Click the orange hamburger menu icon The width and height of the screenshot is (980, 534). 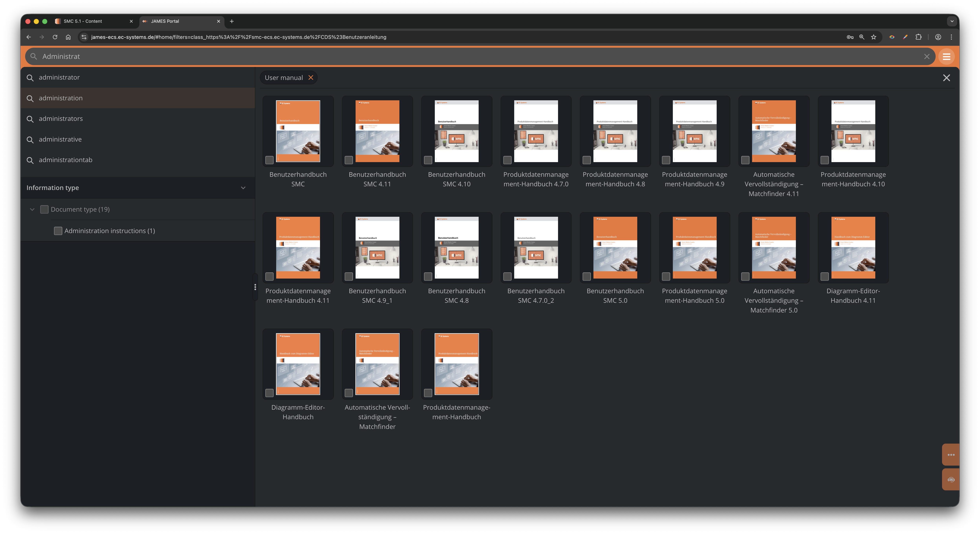click(x=946, y=57)
